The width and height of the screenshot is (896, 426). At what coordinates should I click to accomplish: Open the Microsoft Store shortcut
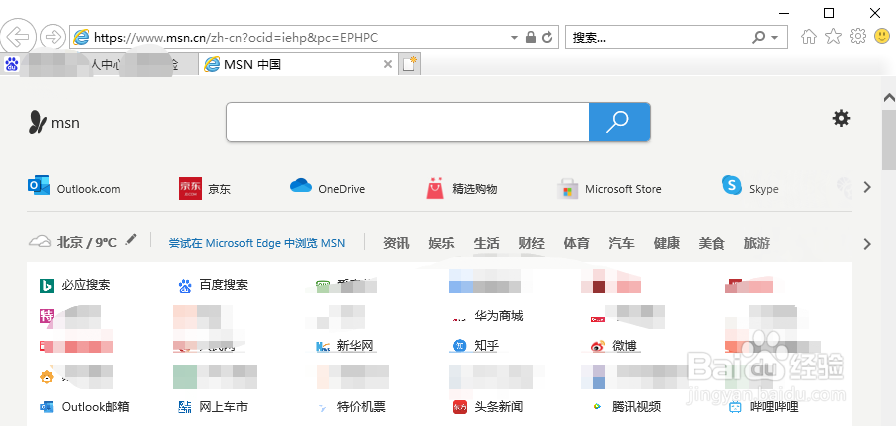(609, 188)
